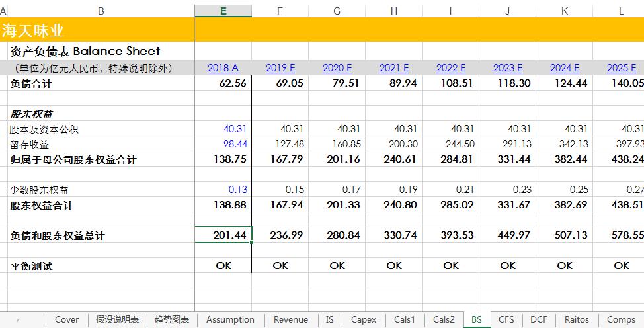The width and height of the screenshot is (644, 328).
Task: Select the IS sheet tab
Action: (x=330, y=320)
